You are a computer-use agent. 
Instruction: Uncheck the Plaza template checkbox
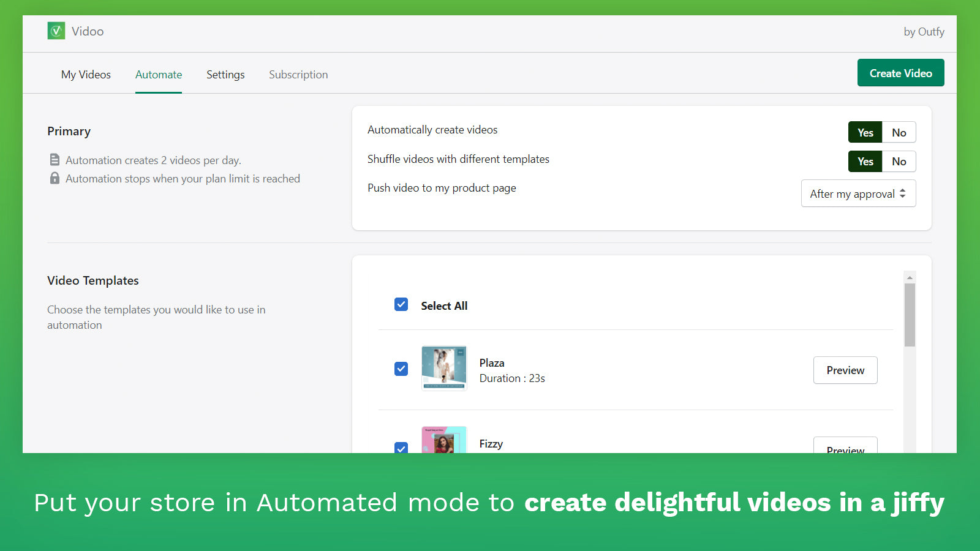pyautogui.click(x=401, y=369)
